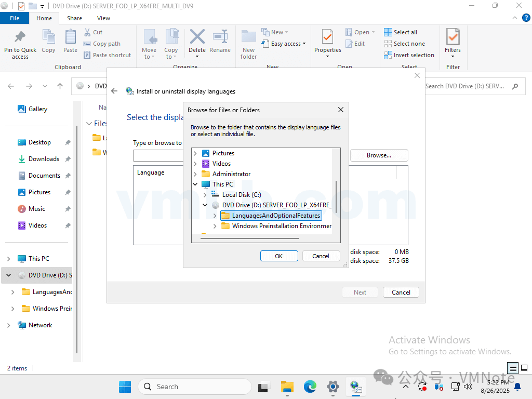
Task: Click the Delete icon in Organize group
Action: 197,38
